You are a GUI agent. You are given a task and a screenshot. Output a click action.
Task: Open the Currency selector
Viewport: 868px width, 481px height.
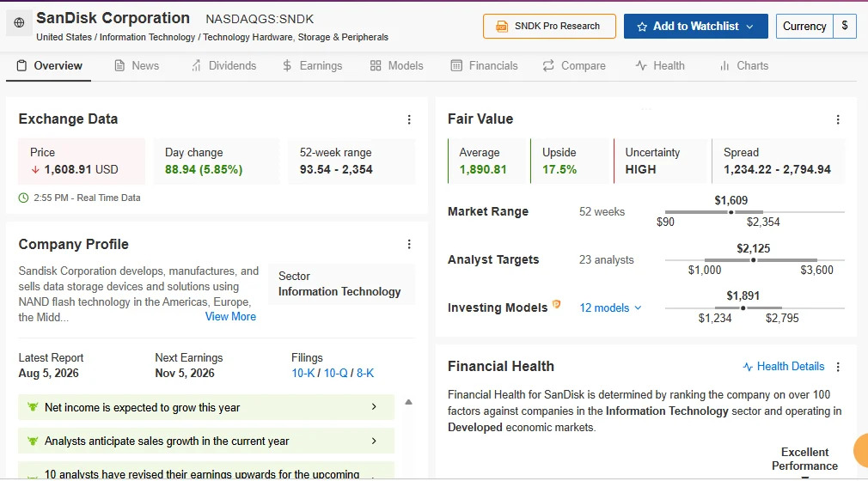pyautogui.click(x=804, y=26)
